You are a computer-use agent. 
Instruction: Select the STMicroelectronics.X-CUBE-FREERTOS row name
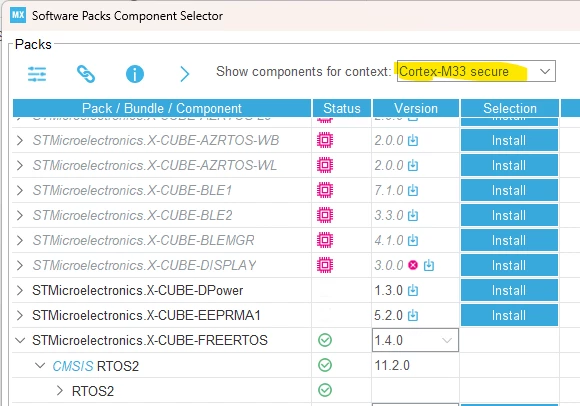(x=150, y=340)
